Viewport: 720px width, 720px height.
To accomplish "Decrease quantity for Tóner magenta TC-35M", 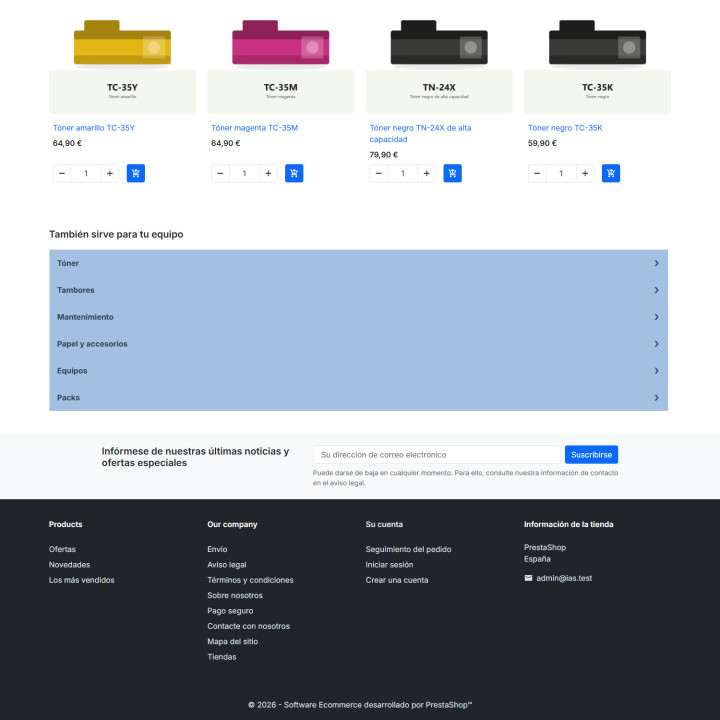I will [220, 173].
